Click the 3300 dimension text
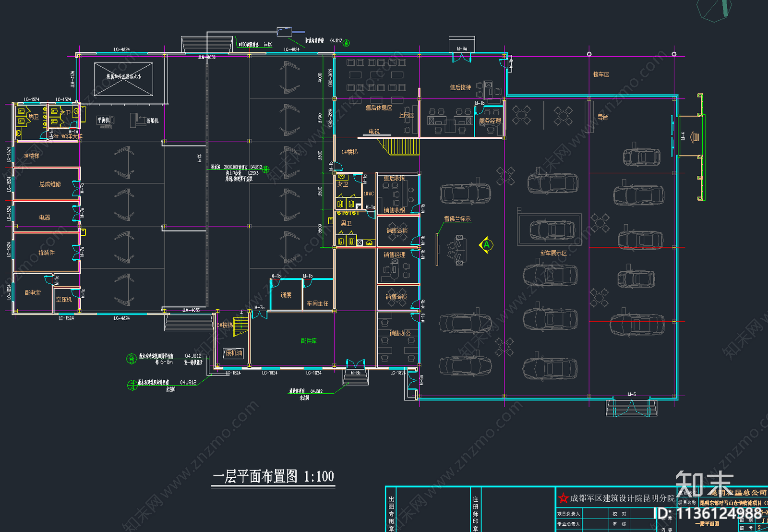This screenshot has height=532, width=768. [x=320, y=156]
